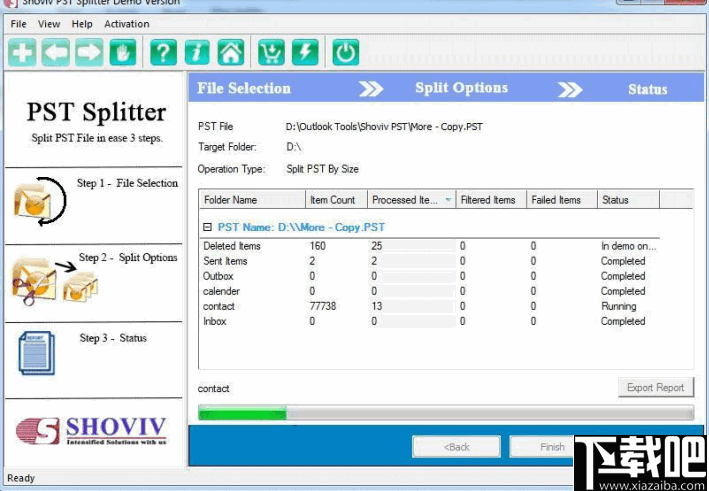
Task: Click the processed count 13 cell
Action: 377,306
